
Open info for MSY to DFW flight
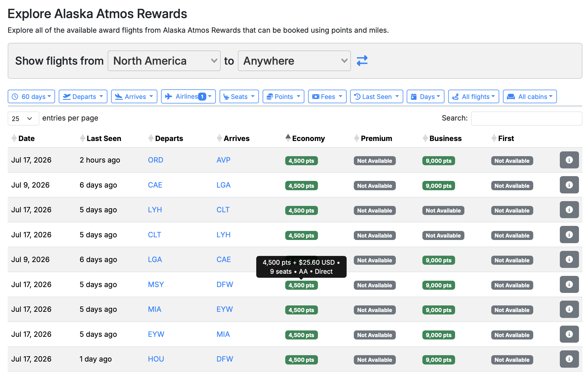click(569, 284)
